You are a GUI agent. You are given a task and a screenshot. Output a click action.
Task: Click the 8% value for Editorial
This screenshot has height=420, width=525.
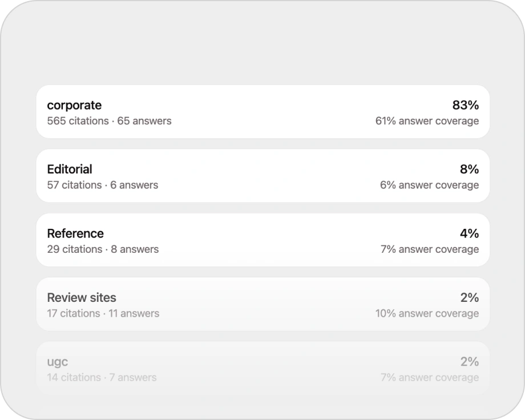point(471,169)
